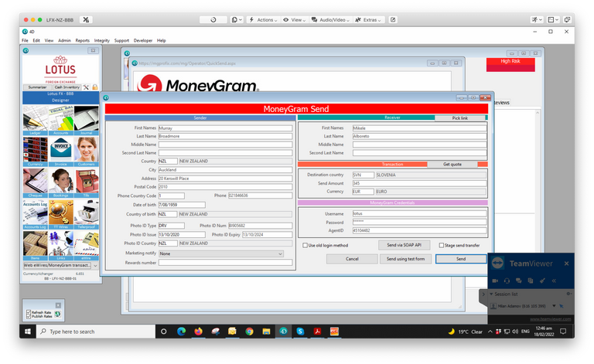Start TeamViewer video camera
This screenshot has width=594, height=364.
[495, 281]
